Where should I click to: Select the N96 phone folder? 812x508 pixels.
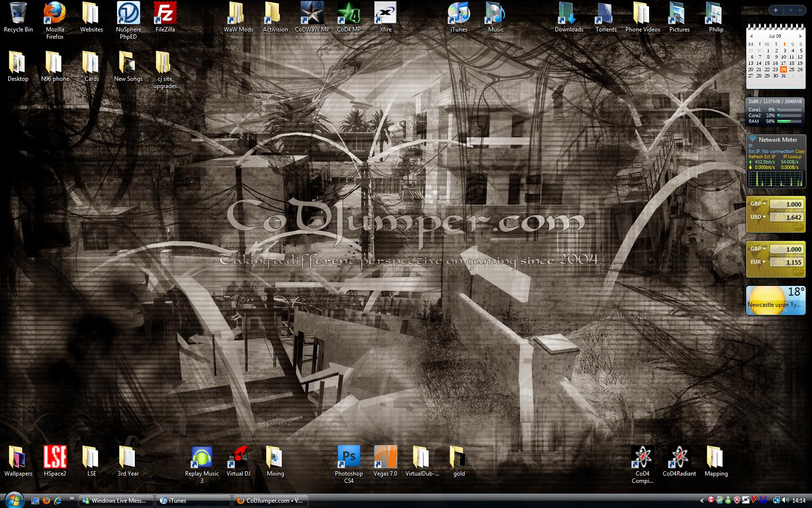(55, 67)
